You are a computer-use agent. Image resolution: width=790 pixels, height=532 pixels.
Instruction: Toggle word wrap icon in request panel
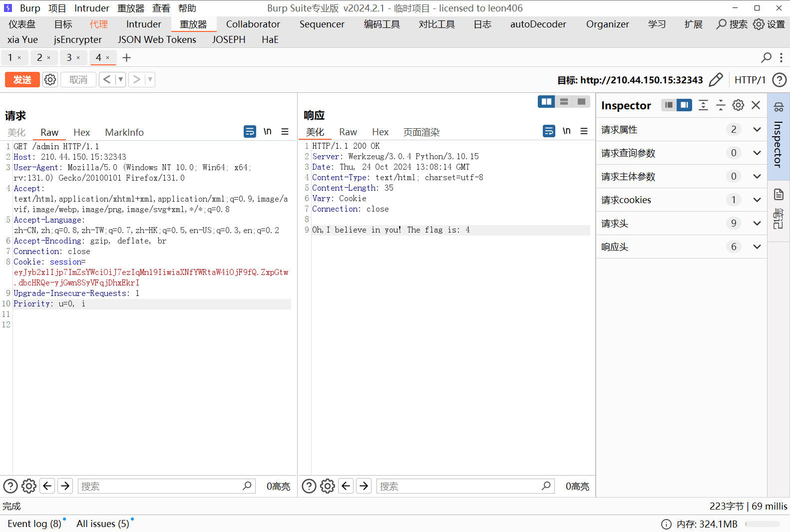click(250, 131)
